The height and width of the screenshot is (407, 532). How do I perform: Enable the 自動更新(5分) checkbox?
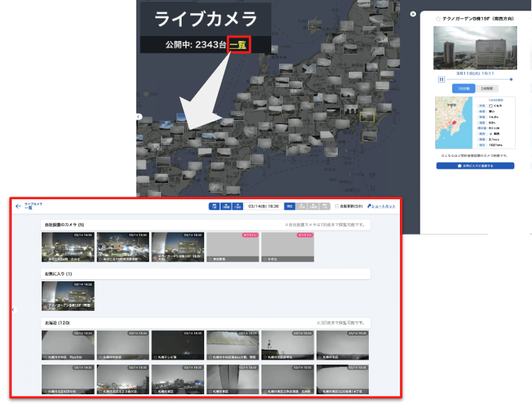336,206
